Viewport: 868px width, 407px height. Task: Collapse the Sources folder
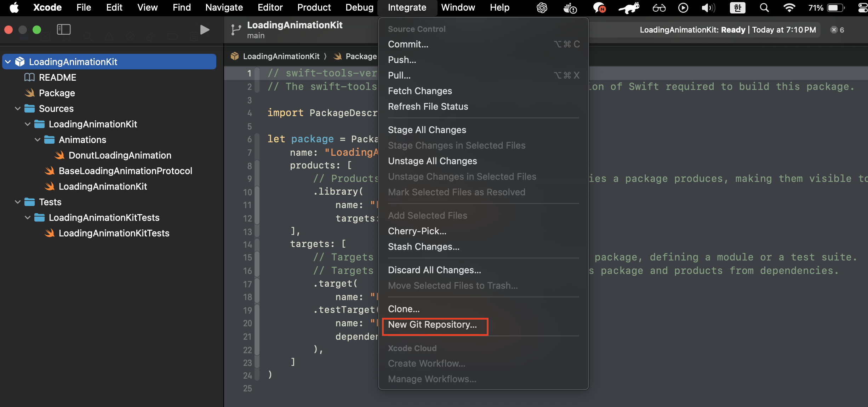[x=18, y=109]
